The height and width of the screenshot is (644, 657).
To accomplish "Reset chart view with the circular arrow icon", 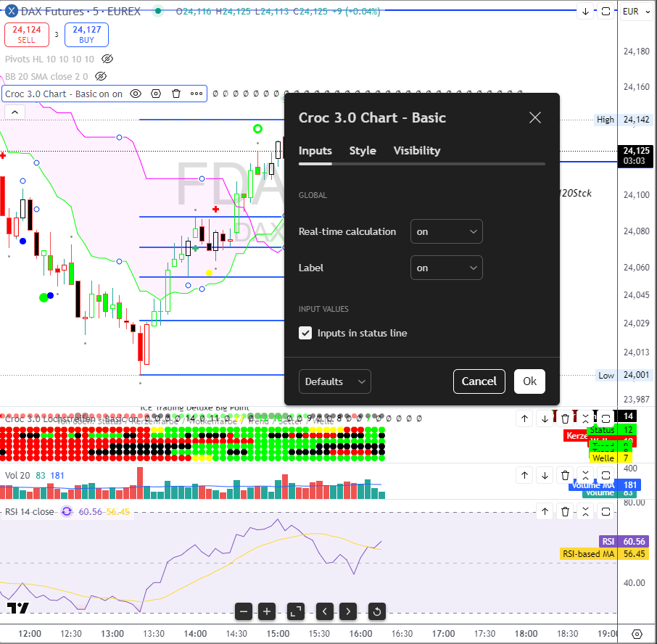I will point(376,611).
